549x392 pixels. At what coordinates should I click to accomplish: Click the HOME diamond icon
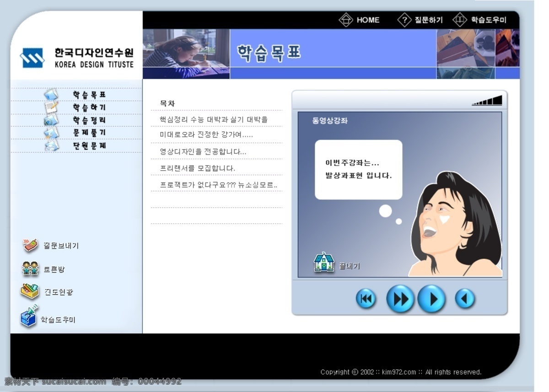[x=346, y=20]
